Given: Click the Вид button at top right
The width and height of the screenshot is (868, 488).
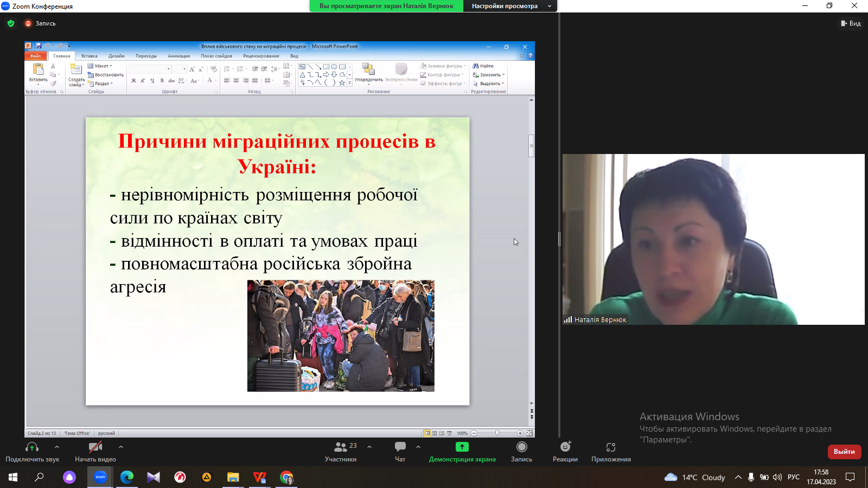Looking at the screenshot, I should 851,23.
